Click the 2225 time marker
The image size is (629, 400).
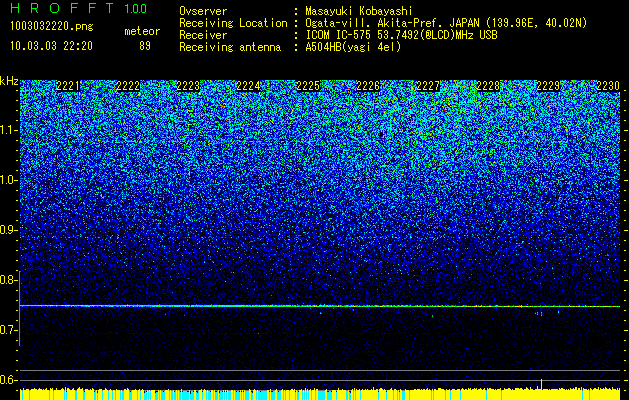coord(308,86)
